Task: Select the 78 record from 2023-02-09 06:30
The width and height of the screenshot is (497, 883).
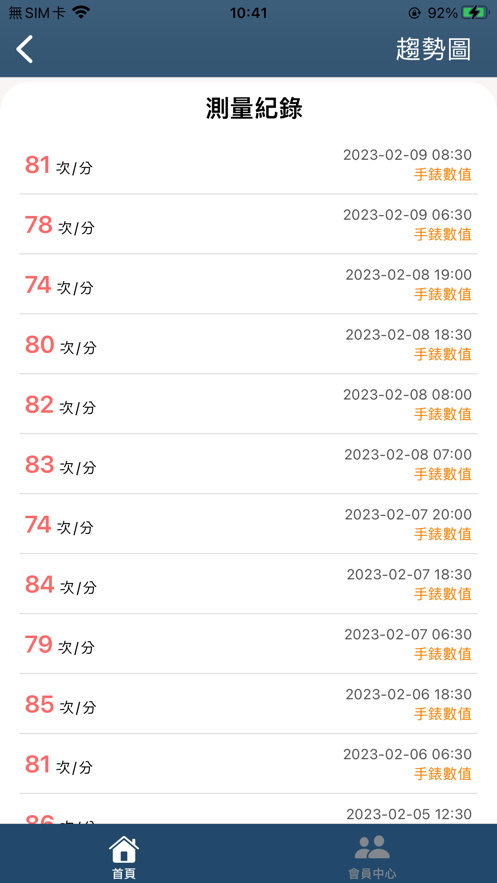Action: (x=248, y=224)
